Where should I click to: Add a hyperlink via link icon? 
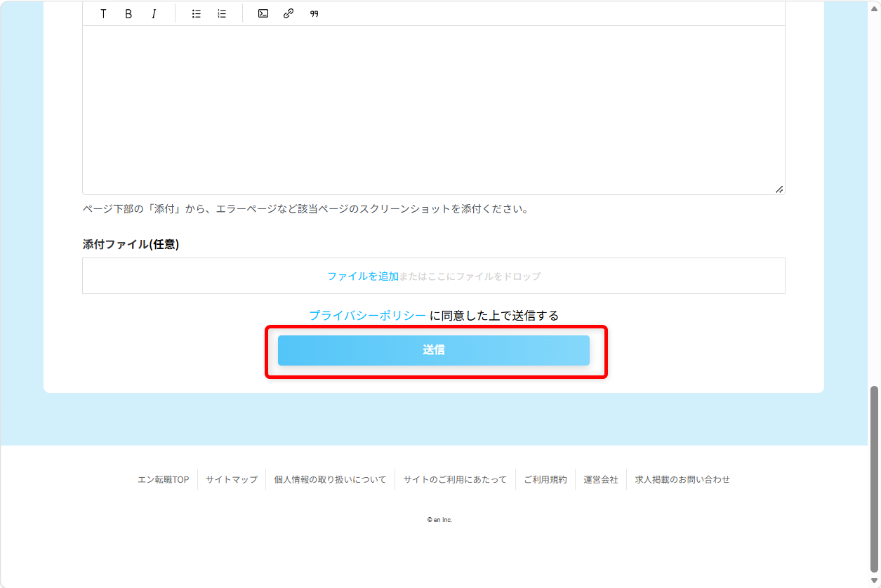(x=289, y=13)
